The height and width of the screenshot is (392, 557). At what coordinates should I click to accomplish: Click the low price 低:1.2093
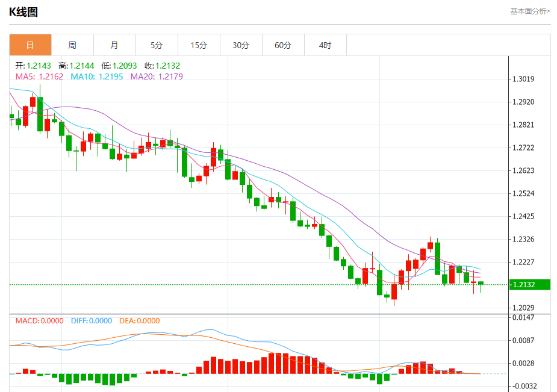119,66
